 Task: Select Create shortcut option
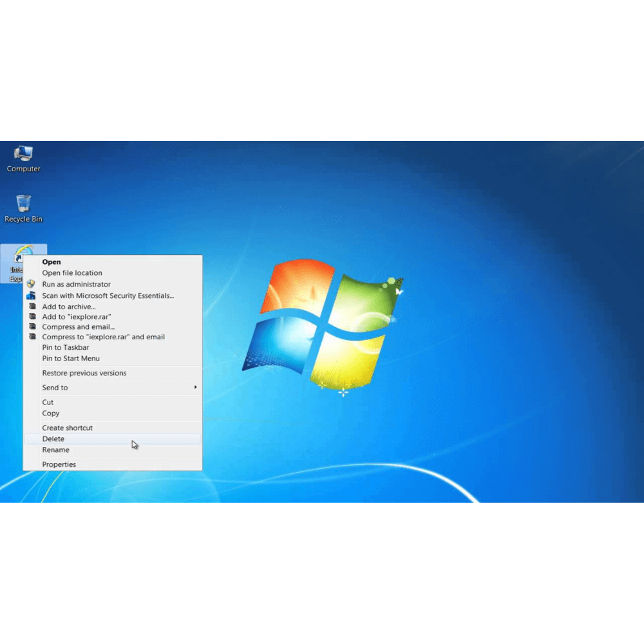pos(68,428)
